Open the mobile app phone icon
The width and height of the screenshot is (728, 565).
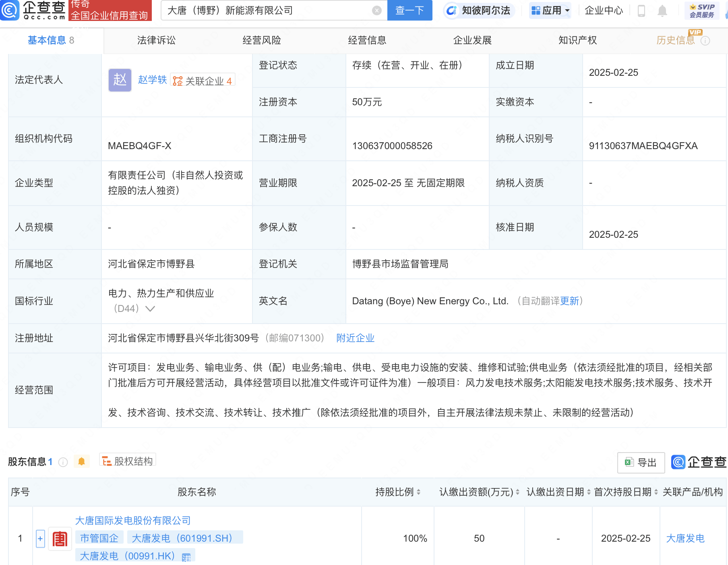click(x=641, y=10)
